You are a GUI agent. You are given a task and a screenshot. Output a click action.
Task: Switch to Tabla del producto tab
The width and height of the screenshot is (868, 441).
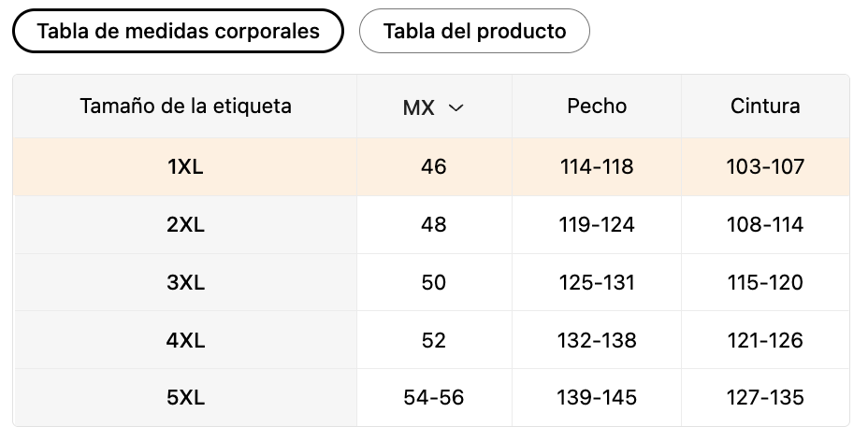coord(474,31)
